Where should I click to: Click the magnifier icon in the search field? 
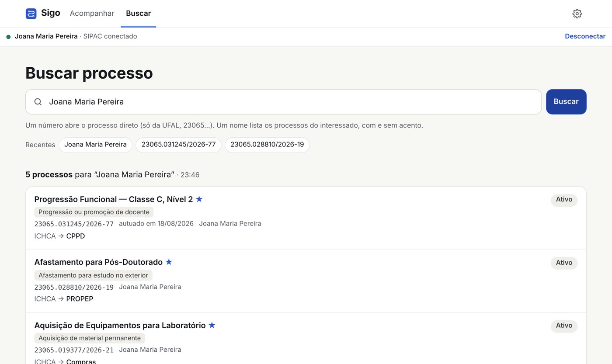(38, 102)
